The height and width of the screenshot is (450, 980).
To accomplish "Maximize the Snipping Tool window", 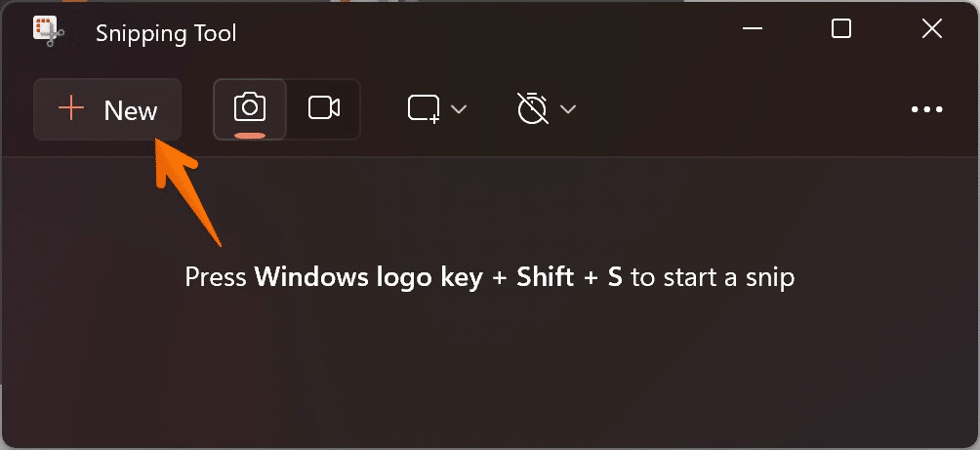I will 840,30.
